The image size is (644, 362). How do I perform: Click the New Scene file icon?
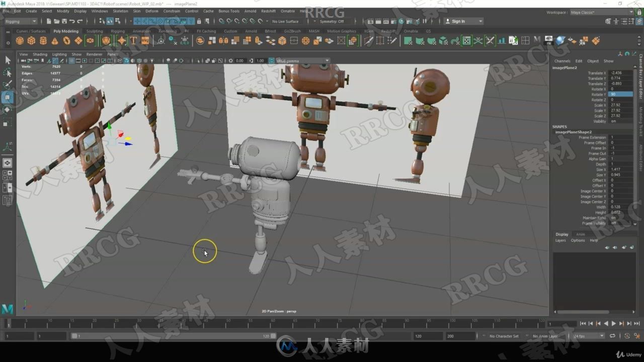point(49,21)
